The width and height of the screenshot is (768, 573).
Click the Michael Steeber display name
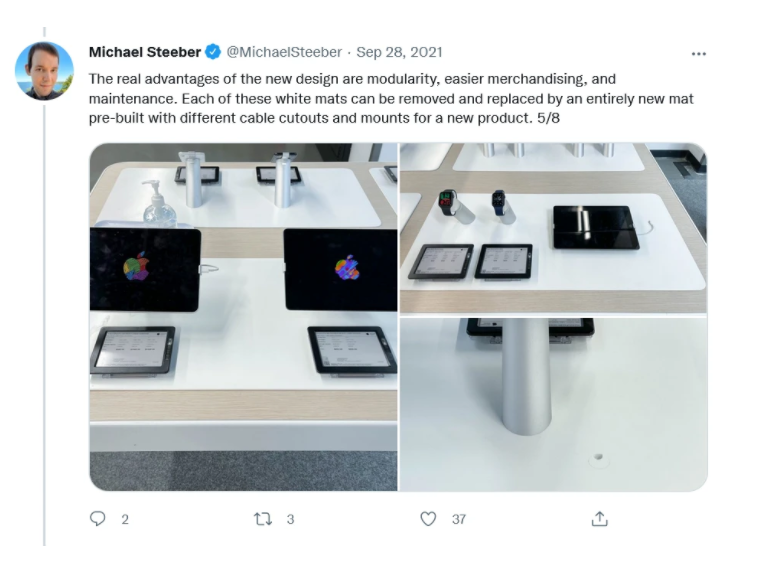pos(145,52)
